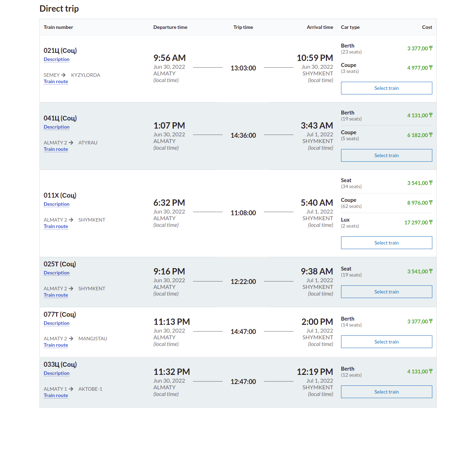Select train 033Ц departing 11:32 PM
476x458 pixels.
coord(386,392)
